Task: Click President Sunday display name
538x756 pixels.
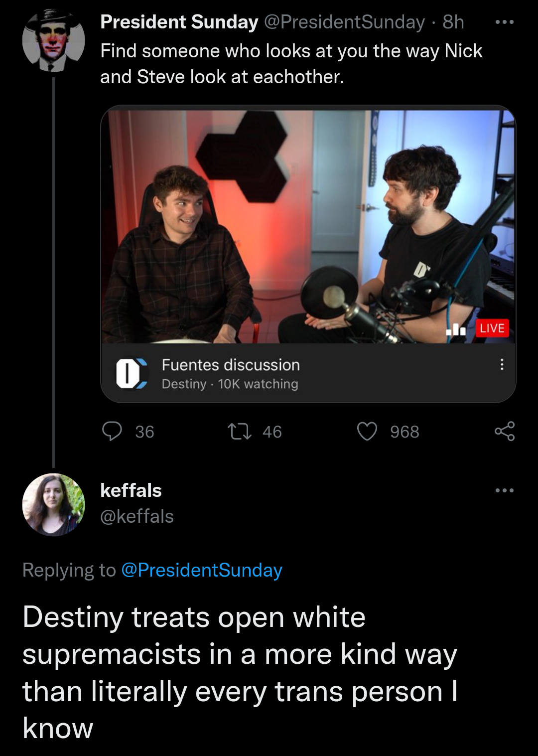Action: click(x=179, y=22)
